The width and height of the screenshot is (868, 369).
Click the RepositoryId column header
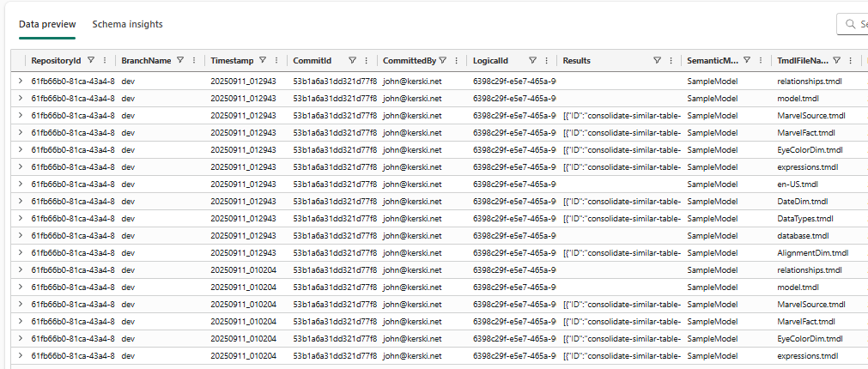click(56, 61)
